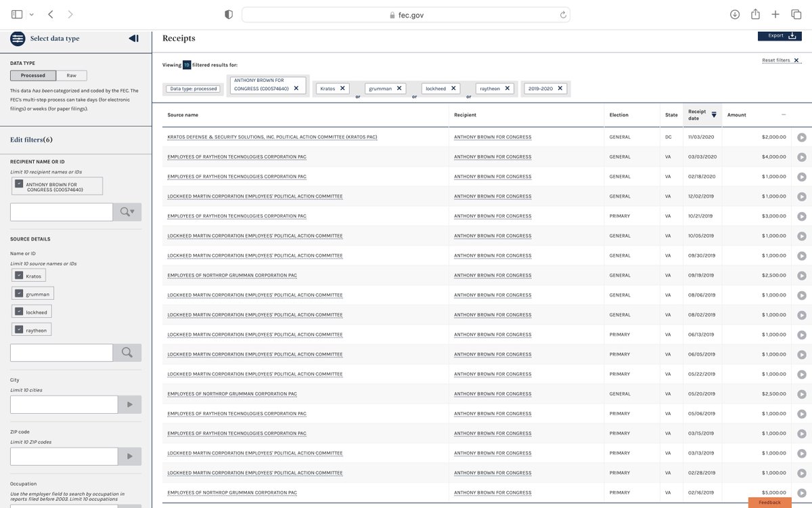This screenshot has height=508, width=812.
Task: Expand details for Northrop Grumman 09/19/2019 row
Action: [801, 276]
